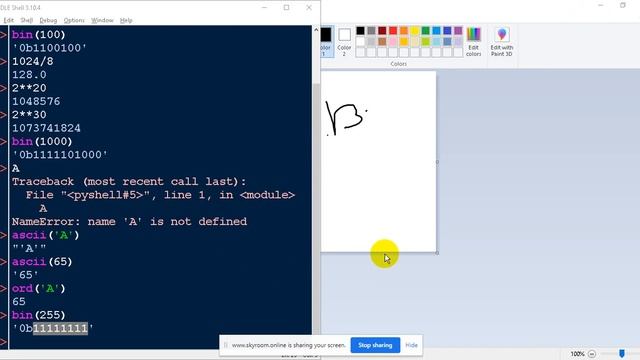The width and height of the screenshot is (640, 360).
Task: Click 'Traceback (most recent call last):' line
Action: pyautogui.click(x=129, y=182)
